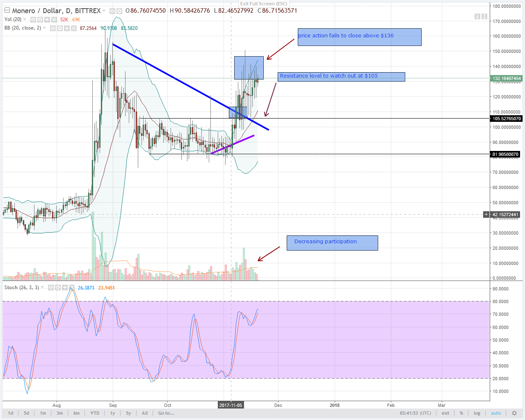
Task: Click the Low value L82.46527992
Action: coord(233,11)
